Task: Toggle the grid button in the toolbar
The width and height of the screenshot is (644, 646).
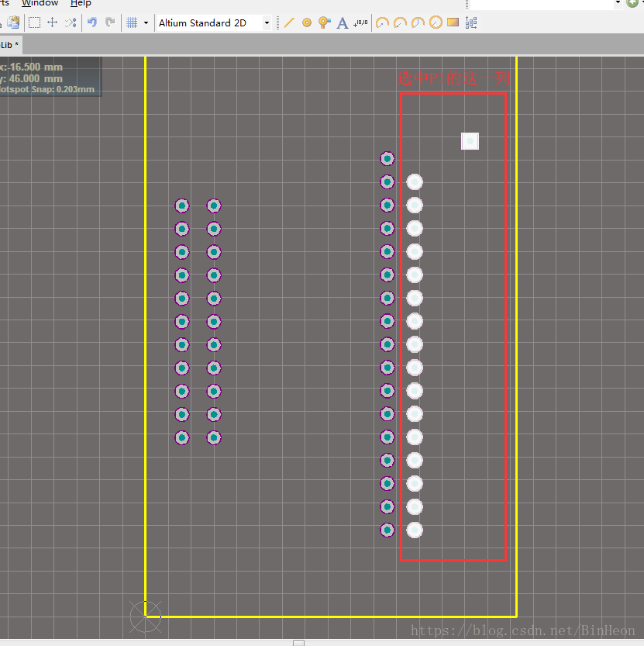Action: [x=132, y=22]
